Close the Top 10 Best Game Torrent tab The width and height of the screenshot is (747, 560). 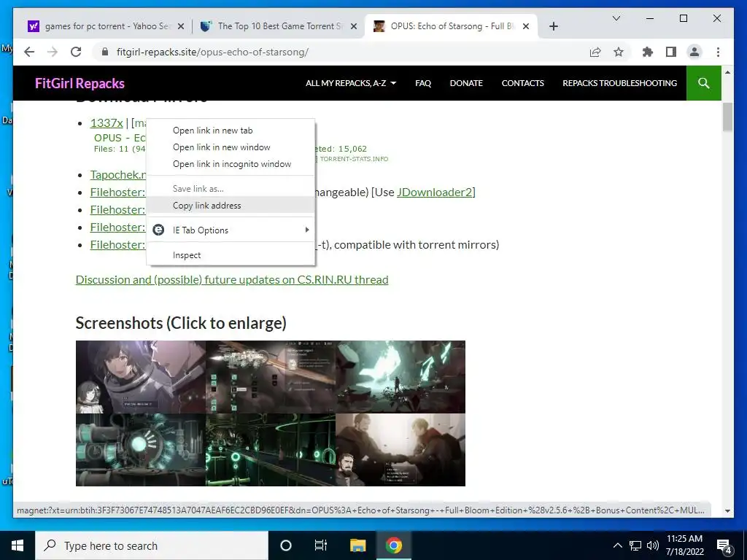354,26
